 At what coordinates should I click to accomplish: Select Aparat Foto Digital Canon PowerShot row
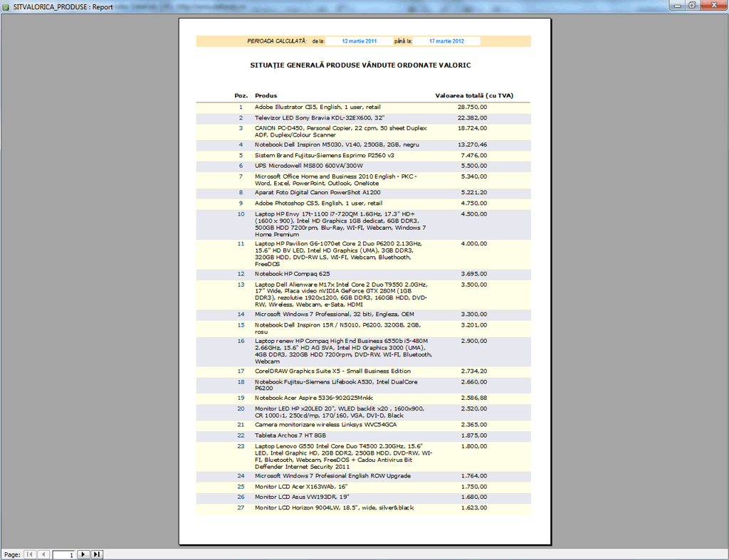[x=363, y=193]
